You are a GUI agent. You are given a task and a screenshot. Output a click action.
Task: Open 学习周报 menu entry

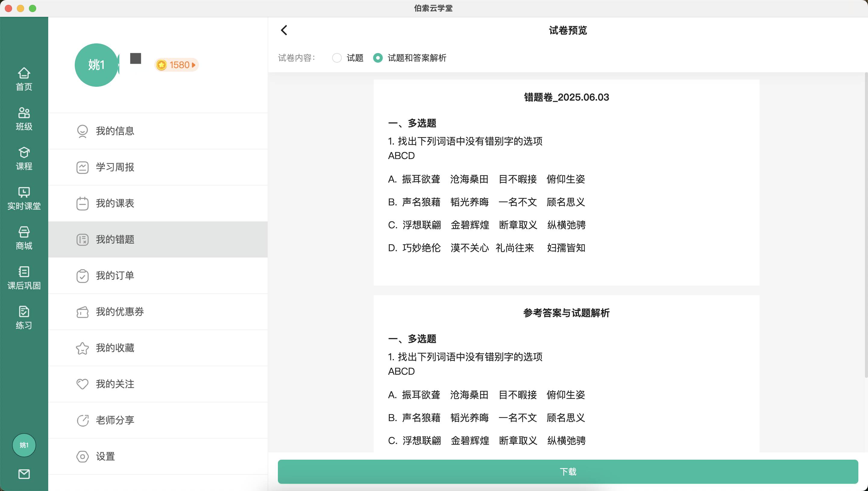pos(158,167)
